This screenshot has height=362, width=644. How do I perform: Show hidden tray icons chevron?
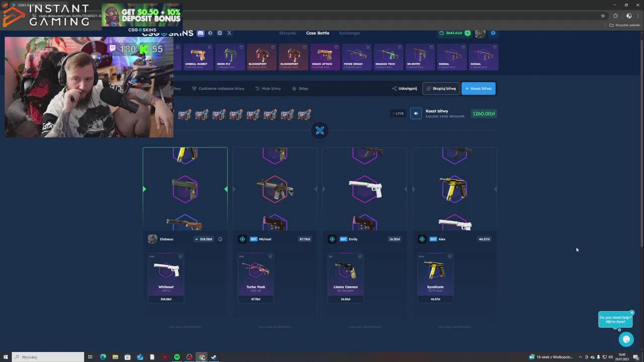click(580, 357)
